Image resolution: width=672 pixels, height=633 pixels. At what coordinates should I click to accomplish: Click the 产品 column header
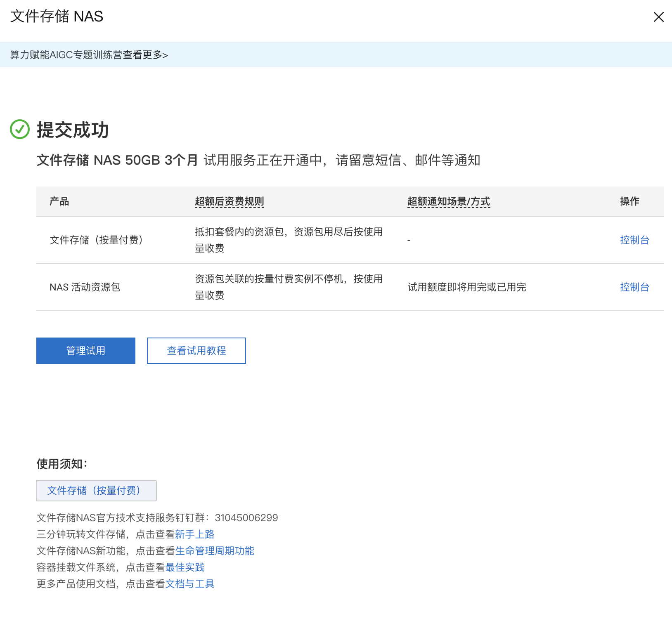59,201
